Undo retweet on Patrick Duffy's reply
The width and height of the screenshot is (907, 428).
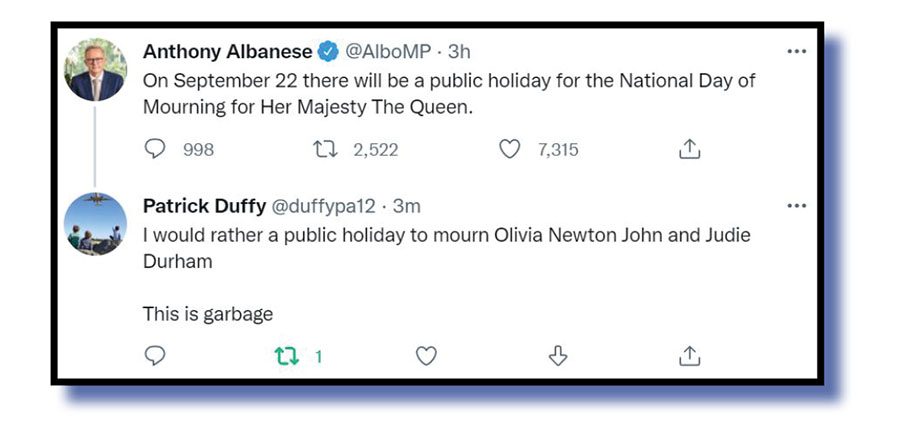point(288,356)
